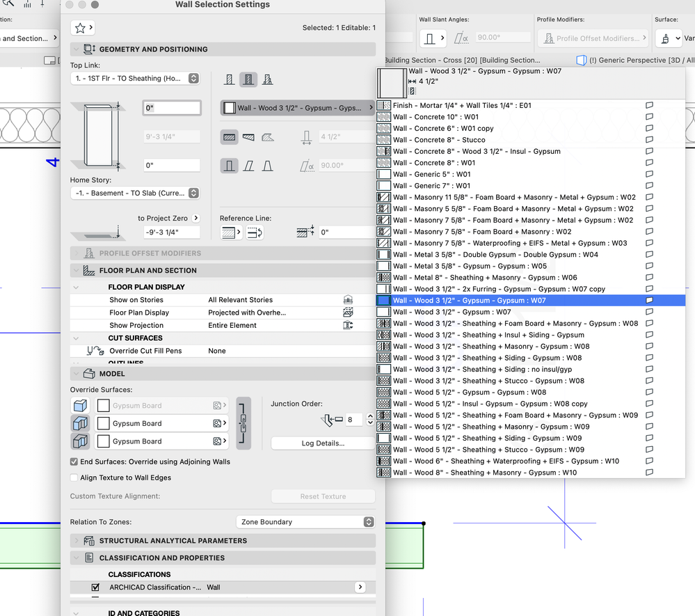695x616 pixels.
Task: Open the ARCHICAD Classification arrow button
Action: (x=360, y=587)
